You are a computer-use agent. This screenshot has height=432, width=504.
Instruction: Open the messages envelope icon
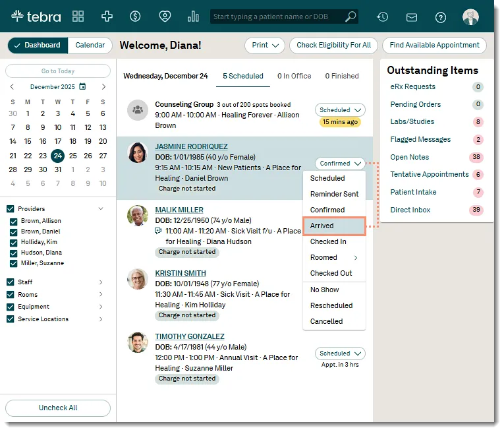(411, 17)
